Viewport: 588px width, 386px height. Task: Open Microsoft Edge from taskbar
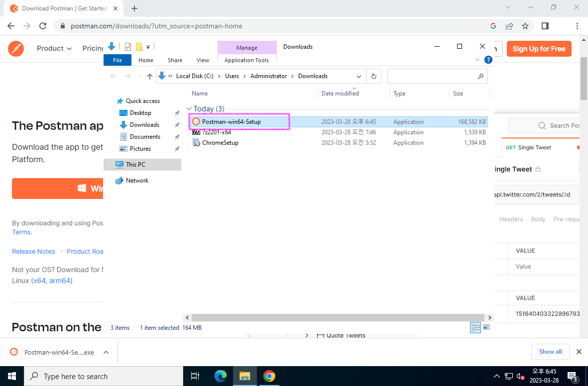point(221,376)
